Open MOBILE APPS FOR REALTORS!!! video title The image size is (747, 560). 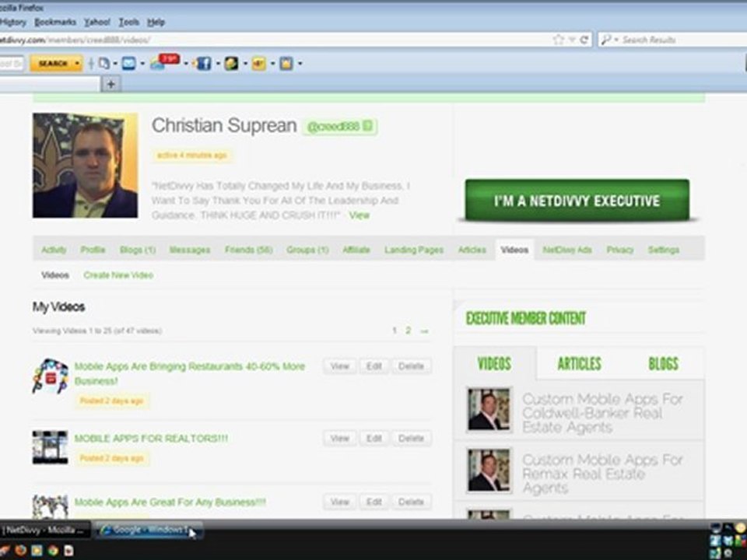pos(151,439)
